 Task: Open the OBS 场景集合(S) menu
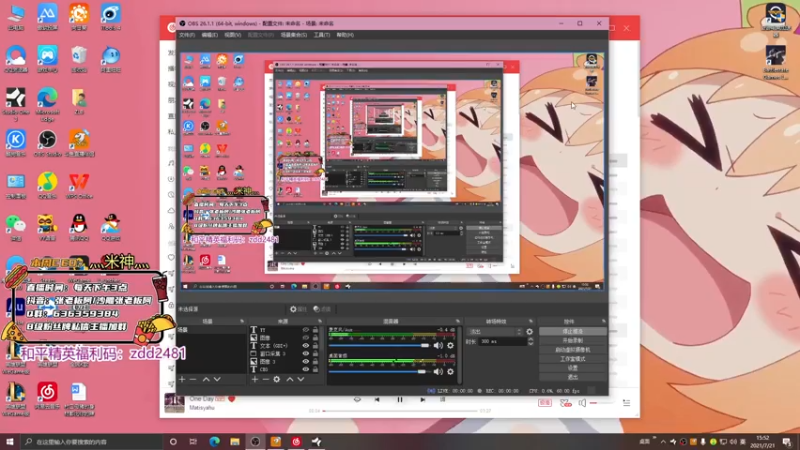click(x=294, y=35)
